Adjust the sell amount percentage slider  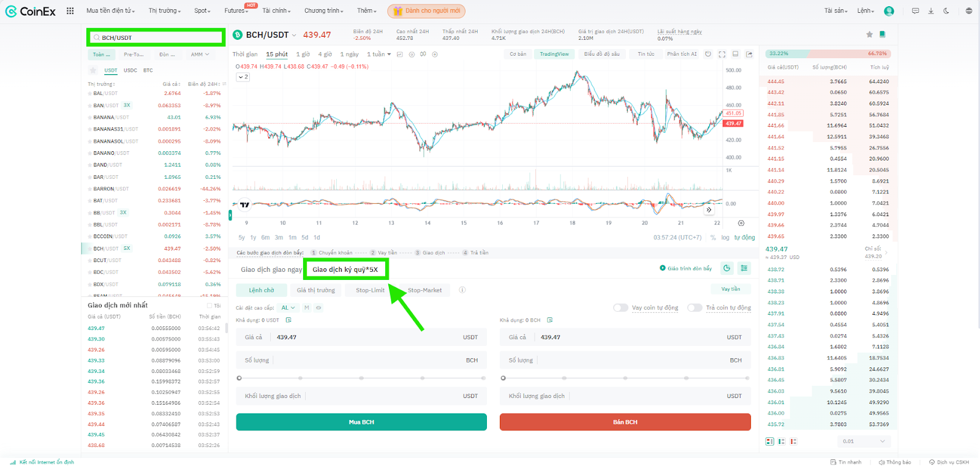pyautogui.click(x=625, y=378)
